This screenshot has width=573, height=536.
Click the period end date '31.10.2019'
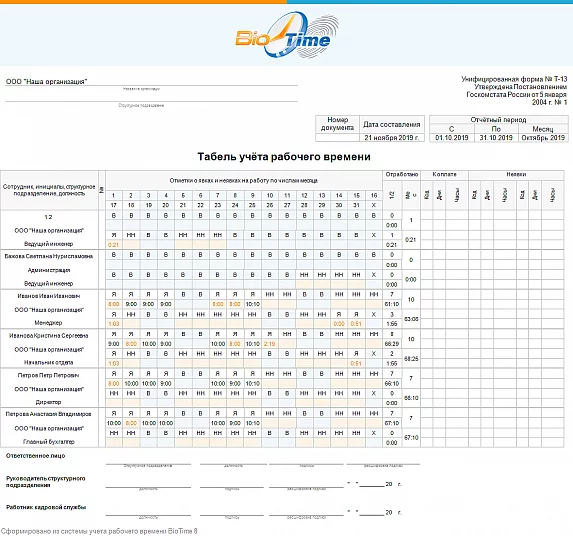496,138
